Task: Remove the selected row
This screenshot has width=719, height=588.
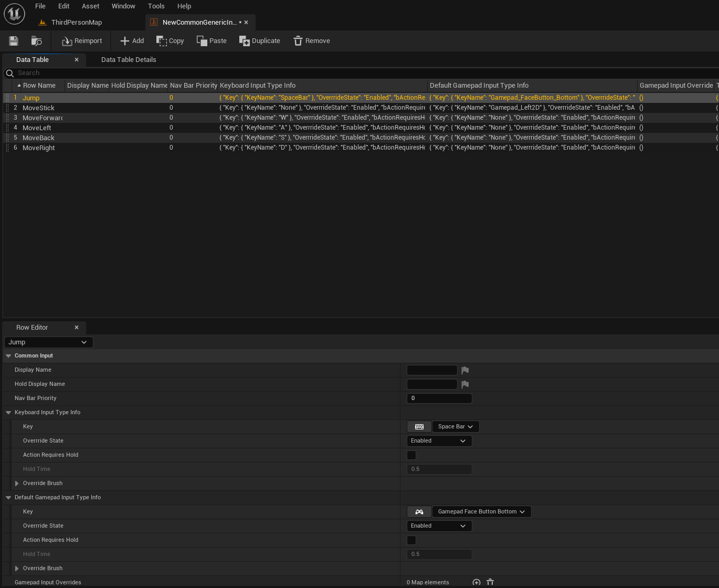Action: tap(311, 40)
